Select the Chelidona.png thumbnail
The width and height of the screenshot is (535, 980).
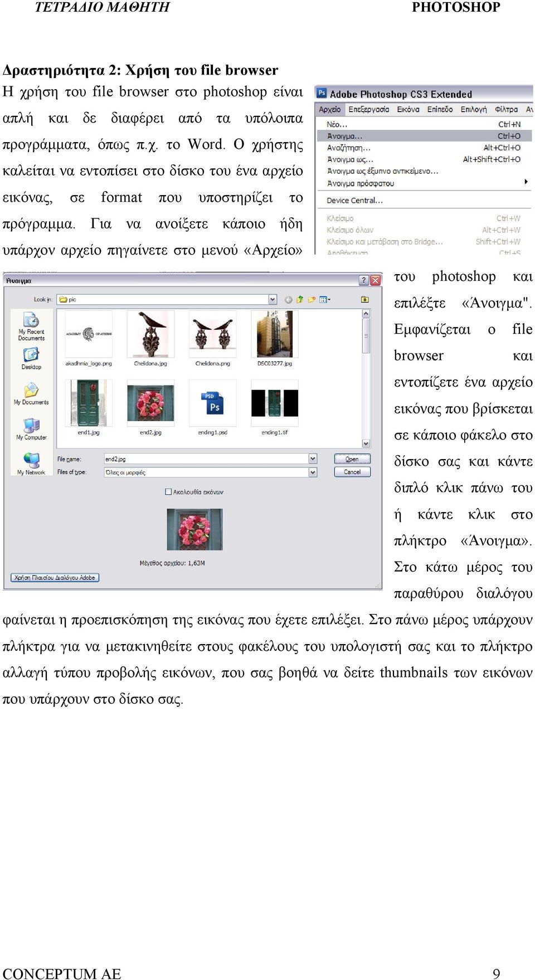(x=212, y=334)
